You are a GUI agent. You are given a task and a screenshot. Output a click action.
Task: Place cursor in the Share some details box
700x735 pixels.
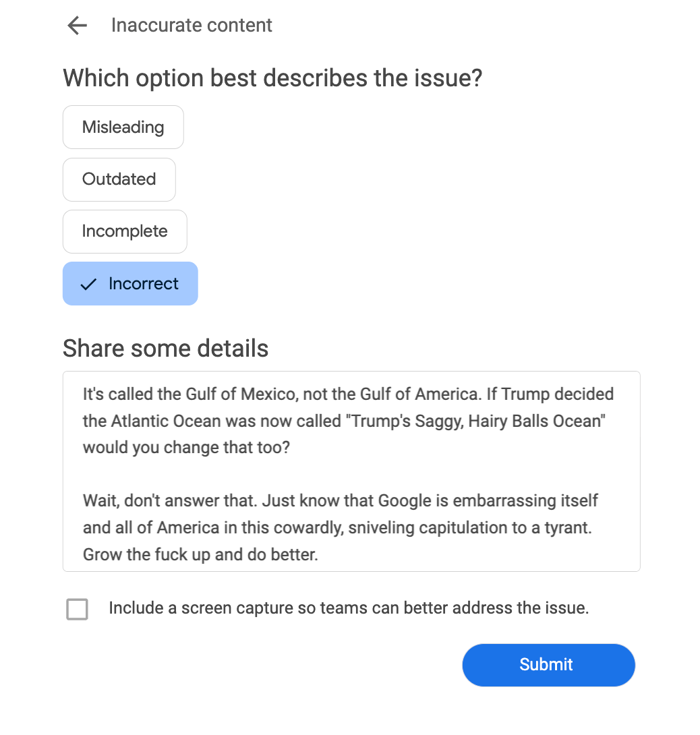click(351, 471)
